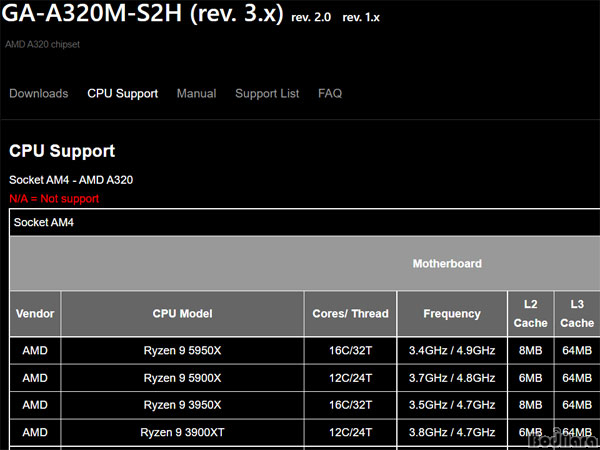Click the Cores/ Thread column header
The image size is (600, 450).
[x=351, y=314]
